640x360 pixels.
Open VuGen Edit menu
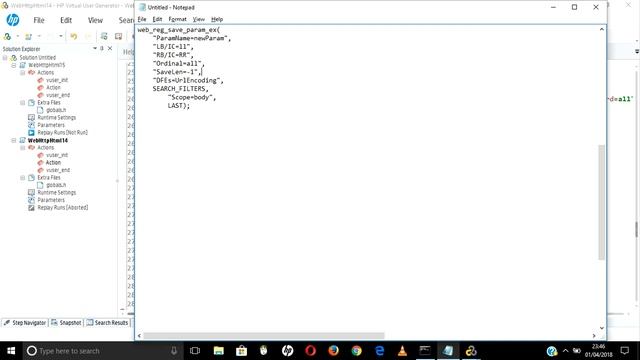click(x=66, y=20)
